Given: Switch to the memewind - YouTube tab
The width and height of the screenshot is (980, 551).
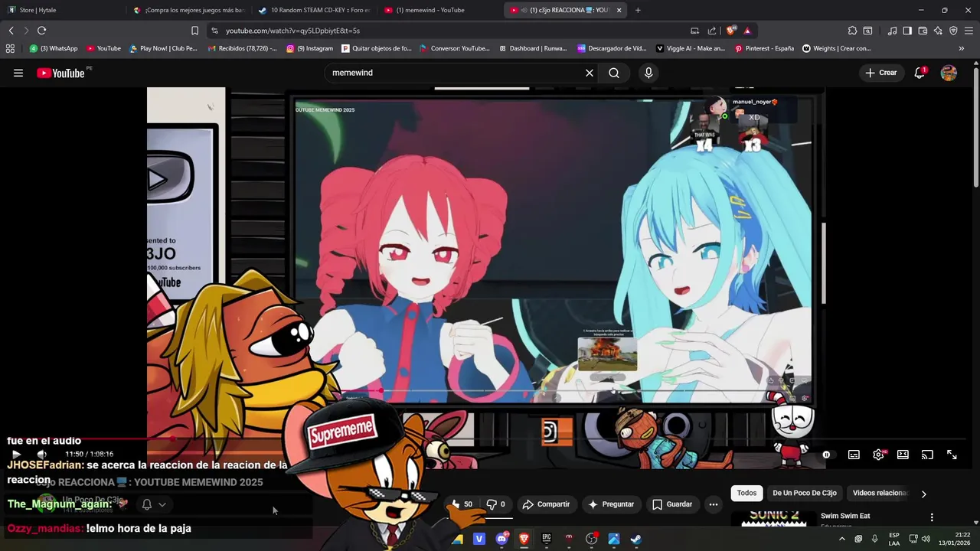Looking at the screenshot, I should tap(439, 10).
